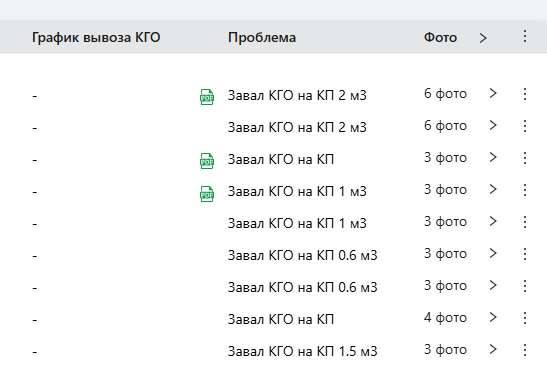Open PDF icon next to plain 'Завал КГО на КП' row
The width and height of the screenshot is (547, 365).
(207, 161)
